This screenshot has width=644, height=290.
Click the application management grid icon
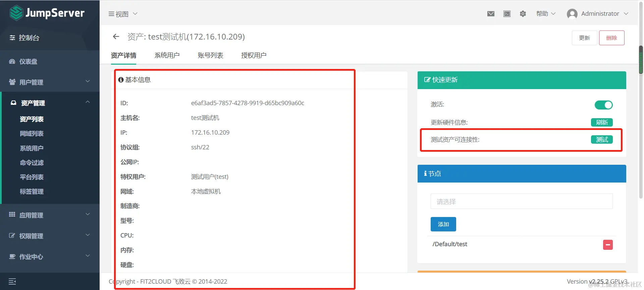12,215
